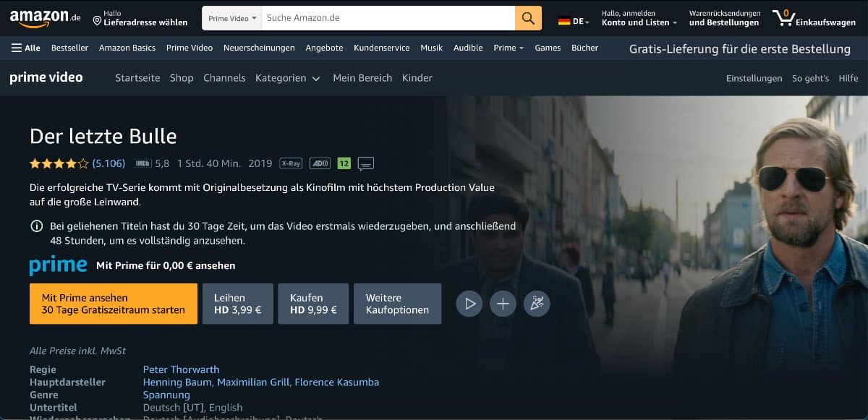Click the Lieferadresse wählen text

point(145,22)
